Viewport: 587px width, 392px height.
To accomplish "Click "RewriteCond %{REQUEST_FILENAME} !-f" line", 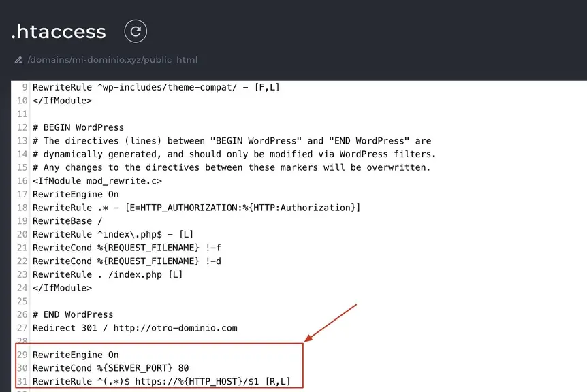I will coord(127,248).
